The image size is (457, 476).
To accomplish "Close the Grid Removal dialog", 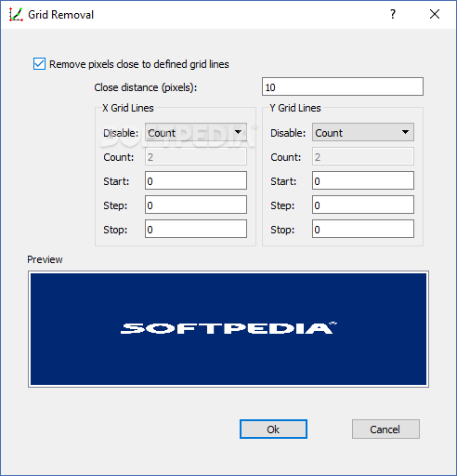I will pyautogui.click(x=435, y=14).
